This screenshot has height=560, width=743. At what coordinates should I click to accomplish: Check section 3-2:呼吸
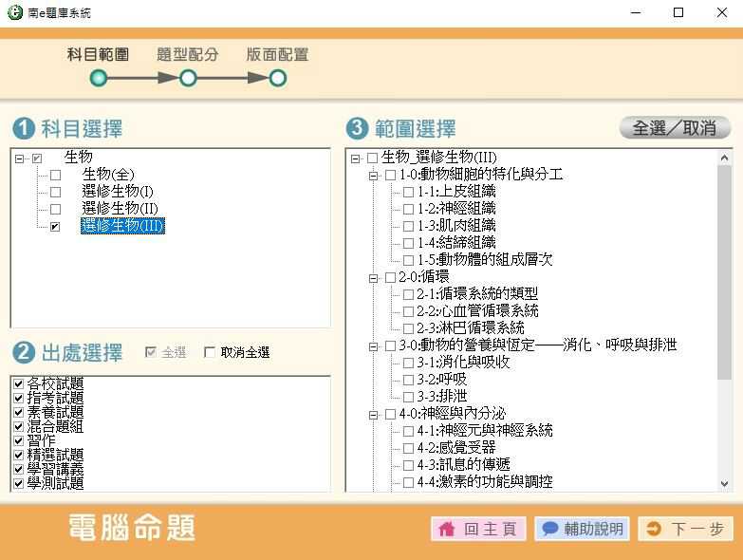coord(408,380)
